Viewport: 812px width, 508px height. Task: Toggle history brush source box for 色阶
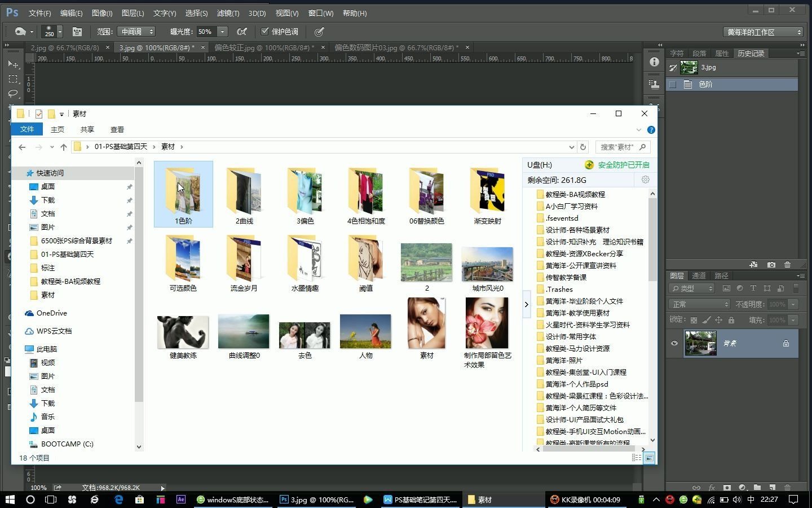672,84
